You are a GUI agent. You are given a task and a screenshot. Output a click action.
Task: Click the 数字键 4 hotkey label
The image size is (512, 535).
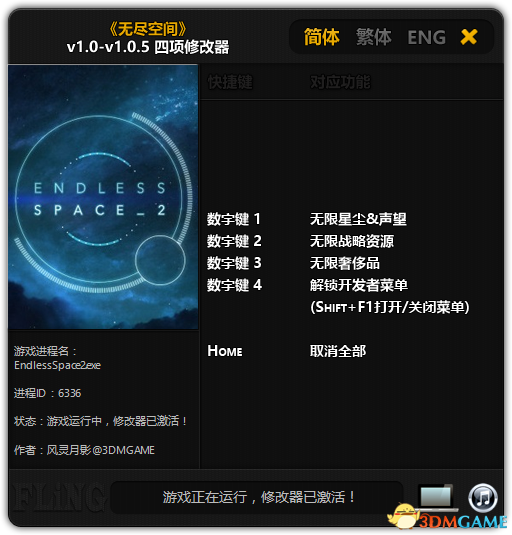235,285
